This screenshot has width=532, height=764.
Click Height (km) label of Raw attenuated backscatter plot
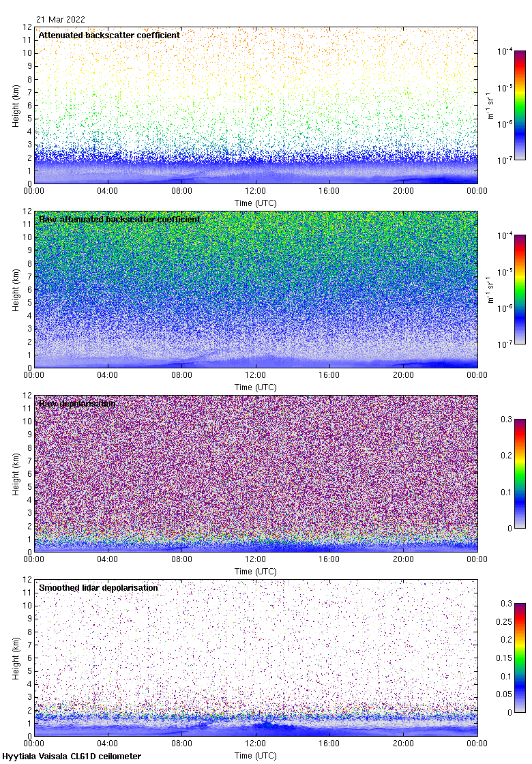16,290
